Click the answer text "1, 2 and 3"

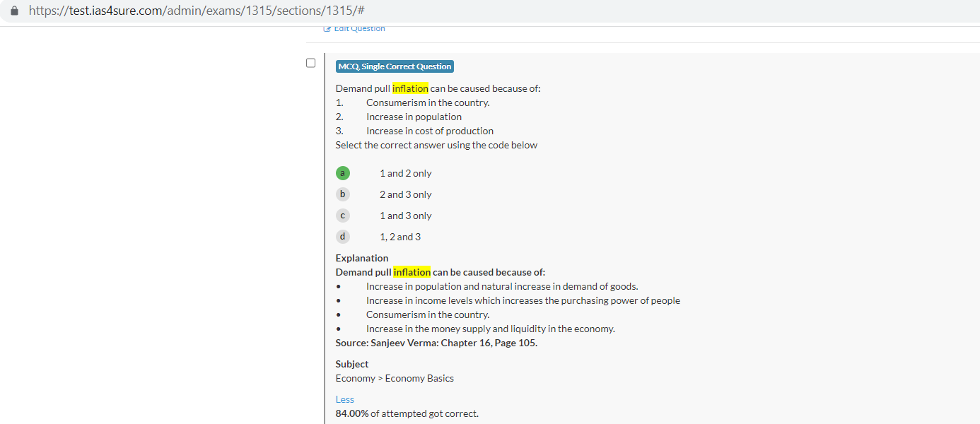pyautogui.click(x=400, y=237)
